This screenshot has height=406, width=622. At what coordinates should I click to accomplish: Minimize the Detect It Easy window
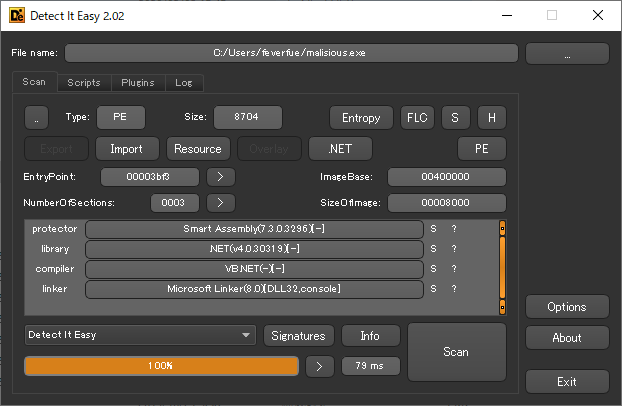[507, 15]
